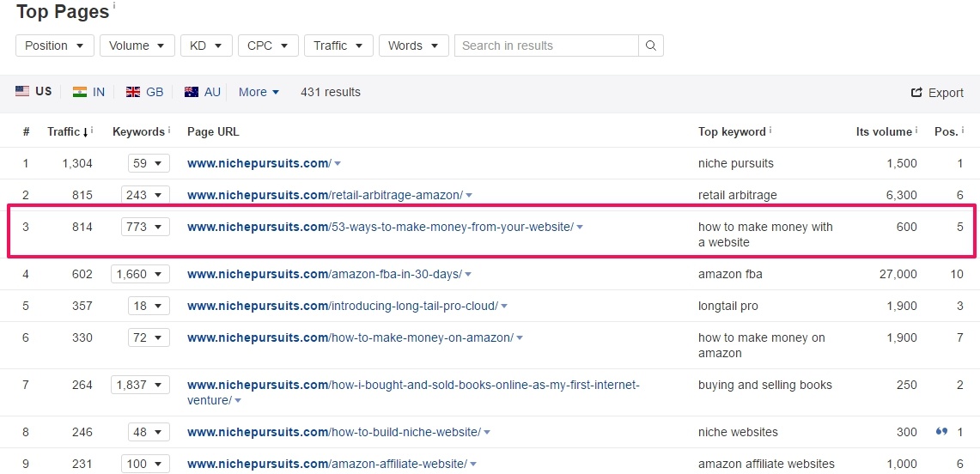The width and height of the screenshot is (980, 474).
Task: Click the info icon beside Top keyword
Action: [x=770, y=130]
